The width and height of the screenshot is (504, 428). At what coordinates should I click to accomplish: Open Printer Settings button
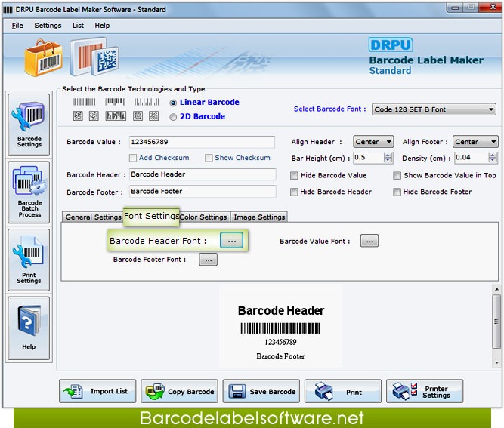pyautogui.click(x=425, y=391)
